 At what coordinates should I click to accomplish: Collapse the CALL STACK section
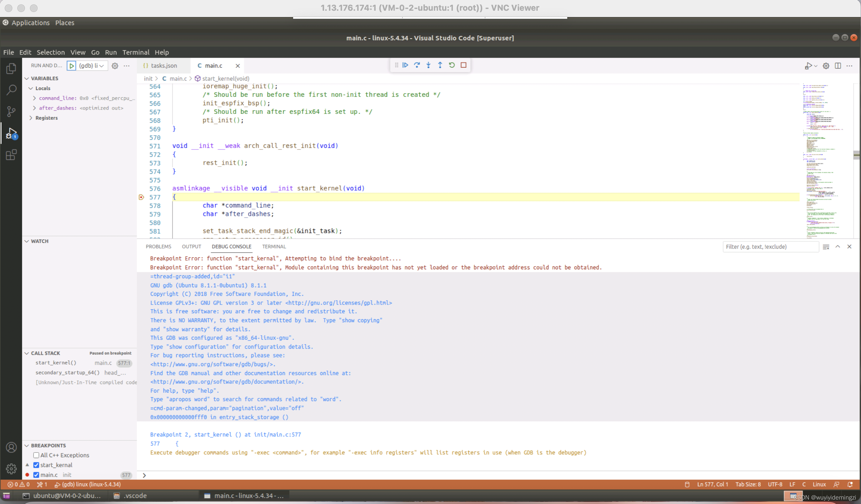pyautogui.click(x=26, y=353)
